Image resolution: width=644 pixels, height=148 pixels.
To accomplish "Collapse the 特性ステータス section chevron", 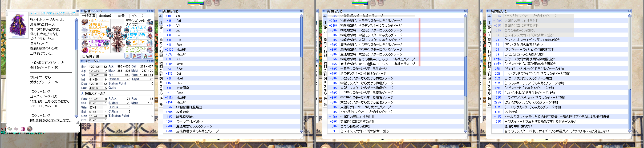I will (83, 93).
